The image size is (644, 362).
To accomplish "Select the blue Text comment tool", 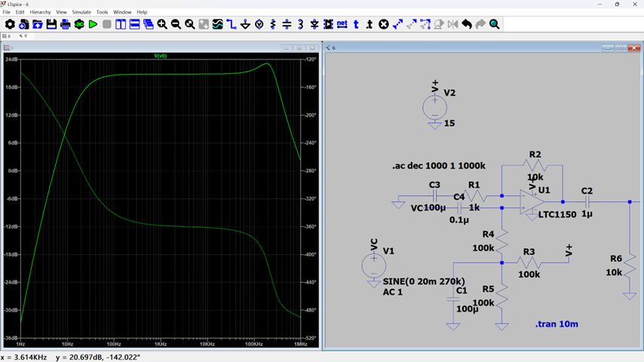I will click(356, 24).
